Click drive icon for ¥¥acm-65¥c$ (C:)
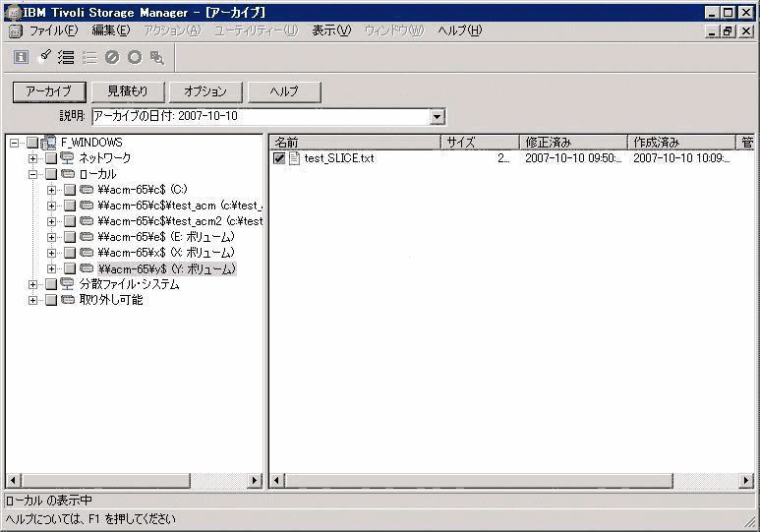The width and height of the screenshot is (760, 532). point(87,190)
